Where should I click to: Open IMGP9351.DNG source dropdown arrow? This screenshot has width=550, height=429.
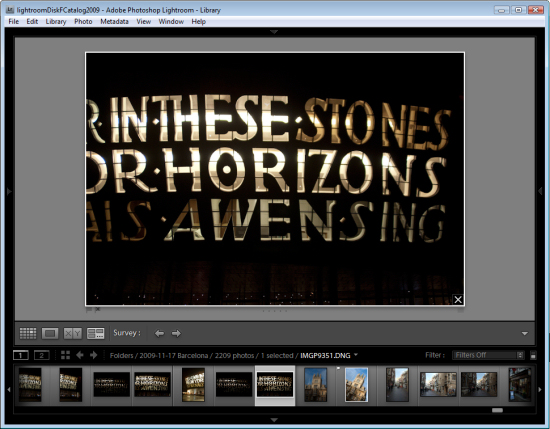click(x=356, y=355)
